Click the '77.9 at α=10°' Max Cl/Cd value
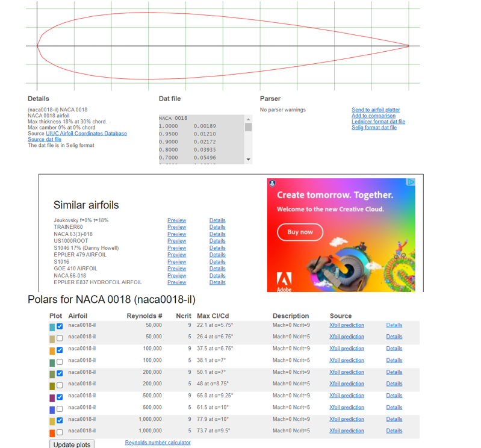 click(213, 419)
